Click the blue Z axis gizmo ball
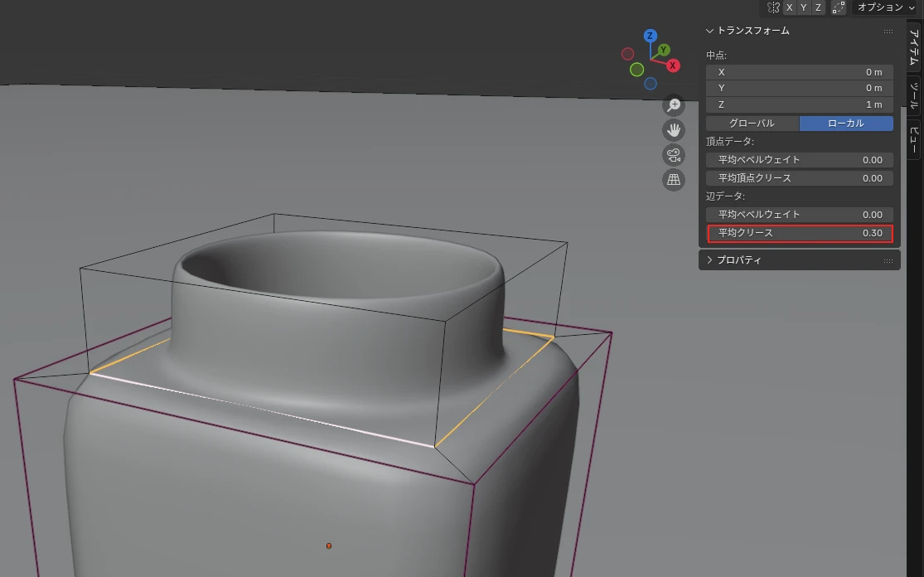 click(x=651, y=36)
